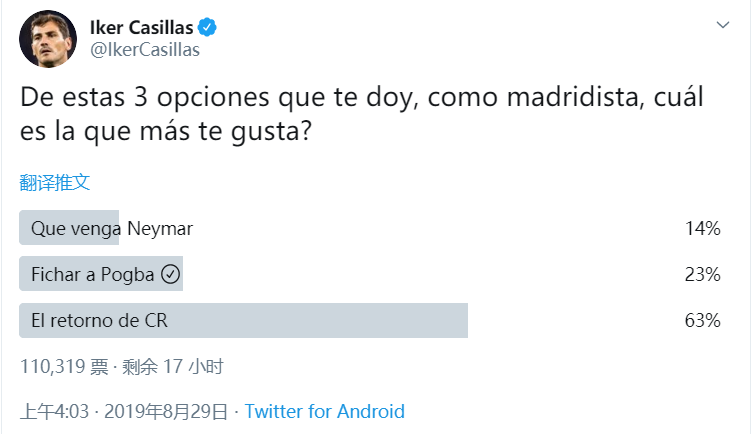This screenshot has height=434, width=752.
Task: Click the 23% percentage label
Action: (703, 274)
